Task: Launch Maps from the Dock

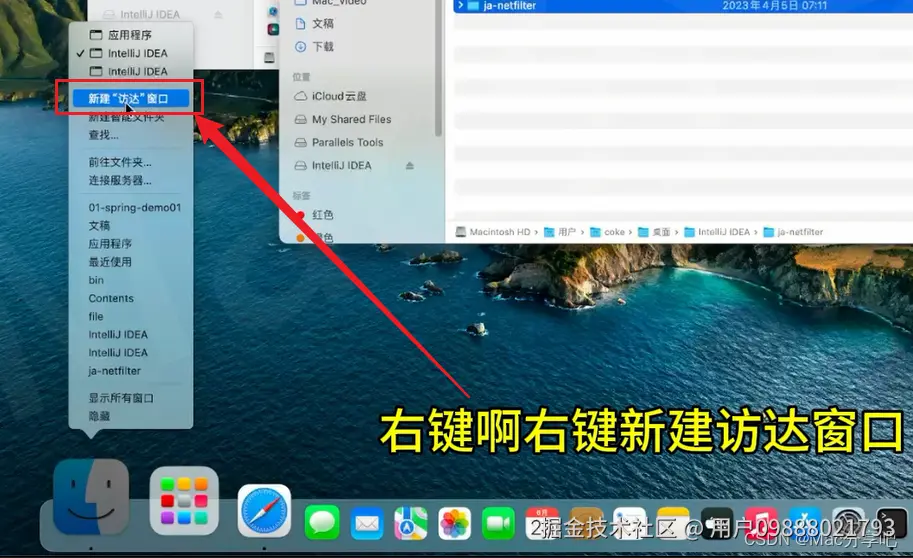Action: (x=411, y=523)
